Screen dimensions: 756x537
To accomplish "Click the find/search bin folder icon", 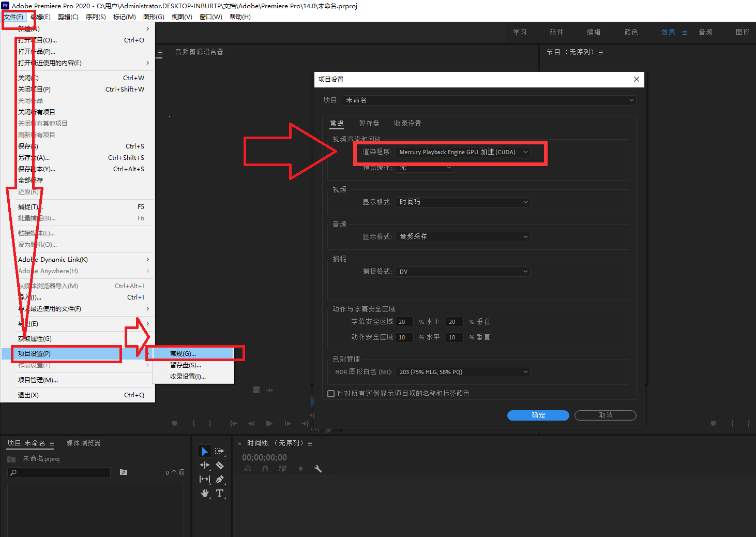I will coord(124,472).
